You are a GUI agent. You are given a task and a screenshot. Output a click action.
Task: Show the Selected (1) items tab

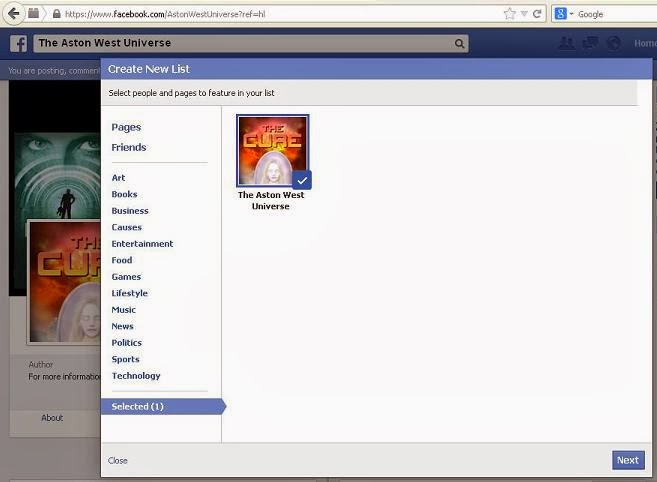pyautogui.click(x=163, y=407)
